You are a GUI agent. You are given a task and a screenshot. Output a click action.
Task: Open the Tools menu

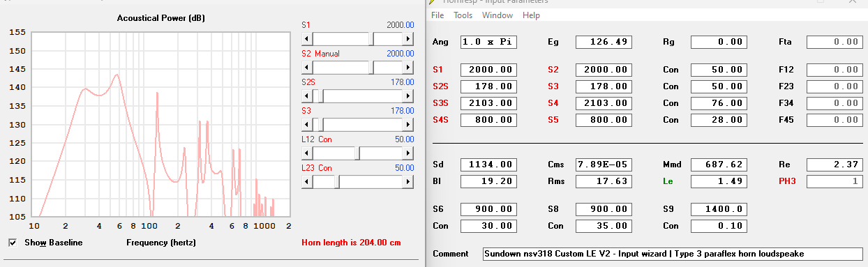click(x=463, y=15)
